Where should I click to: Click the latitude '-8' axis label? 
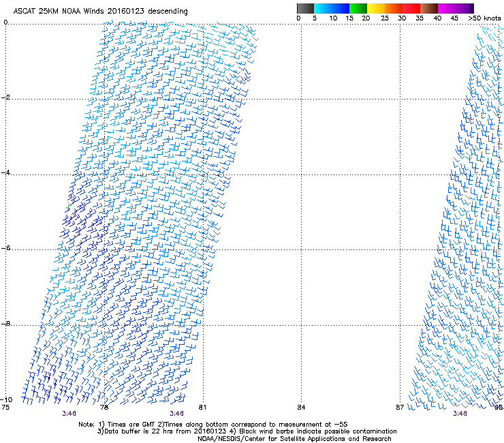click(x=5, y=323)
